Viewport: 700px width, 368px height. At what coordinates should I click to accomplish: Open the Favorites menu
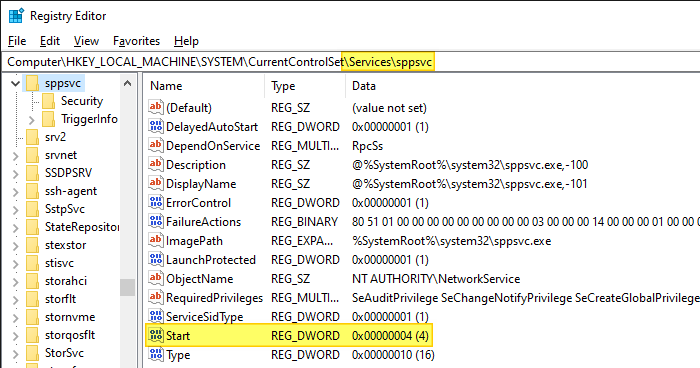click(x=136, y=41)
